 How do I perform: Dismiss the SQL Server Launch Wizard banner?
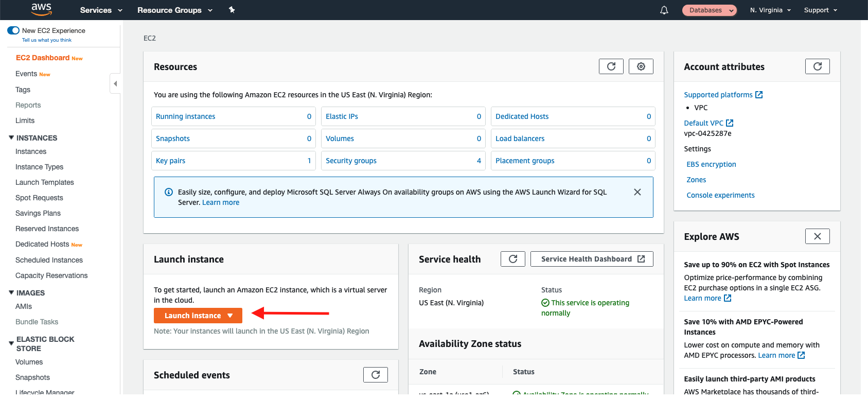637,192
